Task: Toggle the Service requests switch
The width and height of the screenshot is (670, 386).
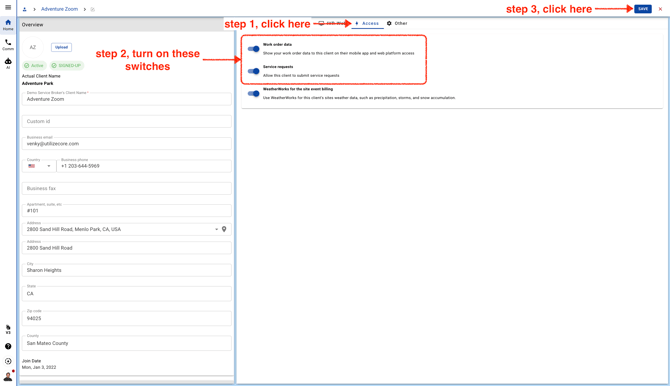Action: click(x=253, y=71)
